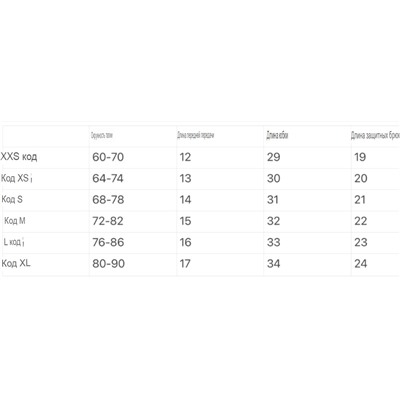
Task: Click the 76-86 cell
Action: tap(108, 242)
